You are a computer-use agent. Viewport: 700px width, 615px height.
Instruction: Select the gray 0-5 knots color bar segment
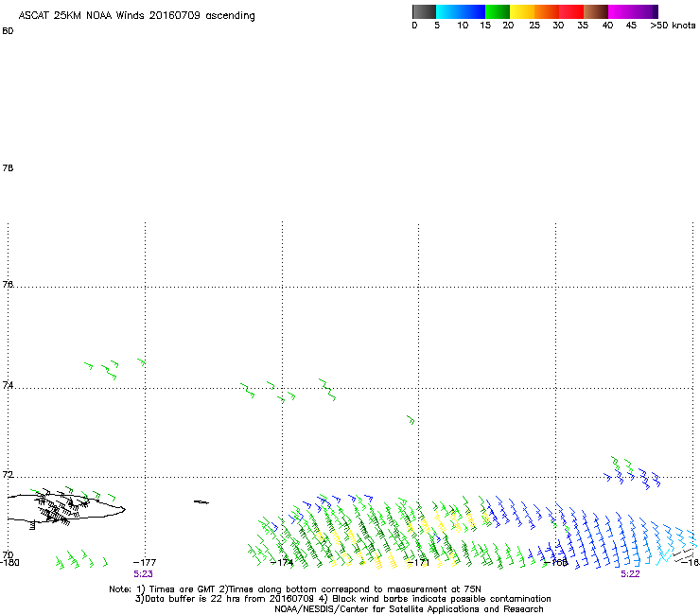click(x=424, y=11)
